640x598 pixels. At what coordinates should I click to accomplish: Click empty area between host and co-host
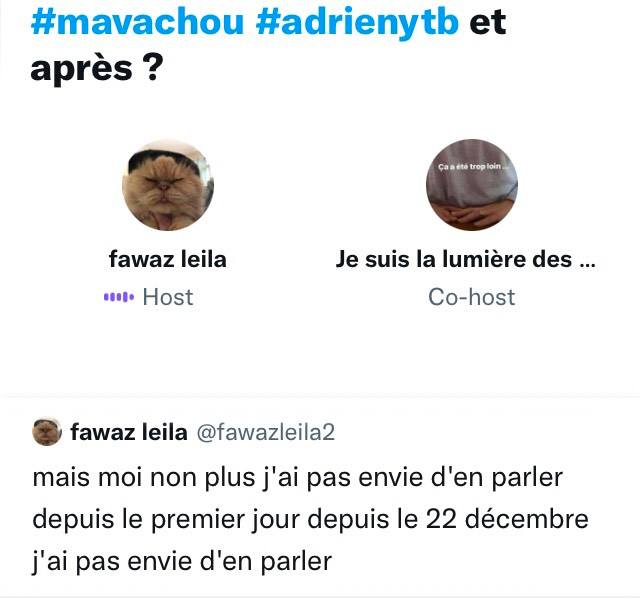pos(320,185)
